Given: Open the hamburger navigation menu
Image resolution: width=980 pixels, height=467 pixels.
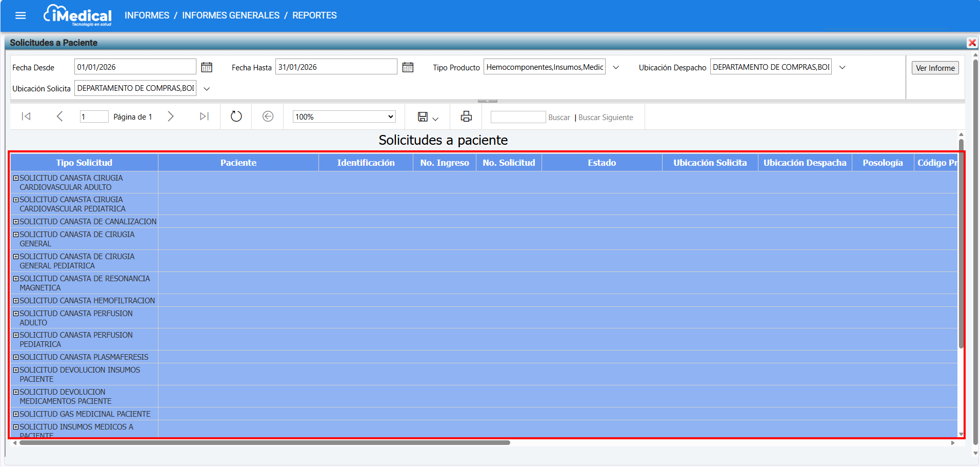Looking at the screenshot, I should point(21,15).
